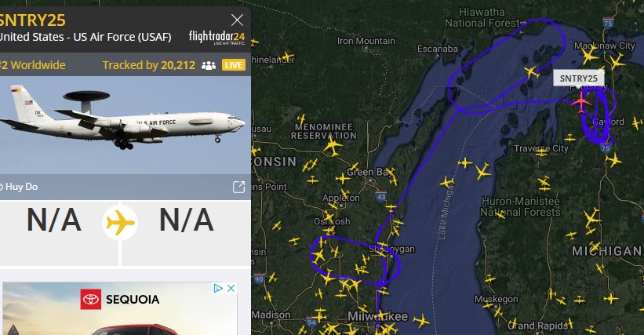Select the yellow plane on Menominee Reservation
644x335 pixels.
(333, 145)
